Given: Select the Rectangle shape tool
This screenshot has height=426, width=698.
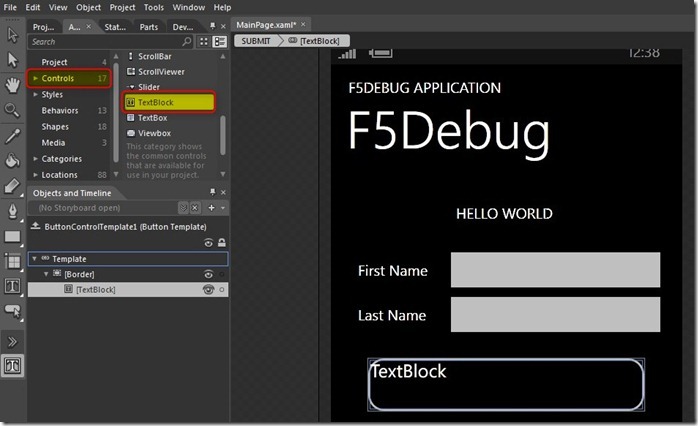Looking at the screenshot, I should coord(12,236).
